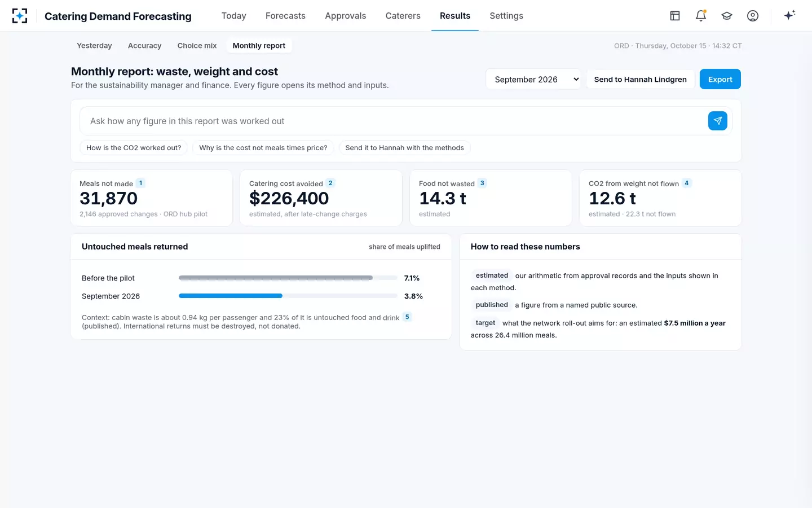Image resolution: width=812 pixels, height=508 pixels.
Task: Click 'Send it to Hannah with the methods'
Action: [x=405, y=148]
